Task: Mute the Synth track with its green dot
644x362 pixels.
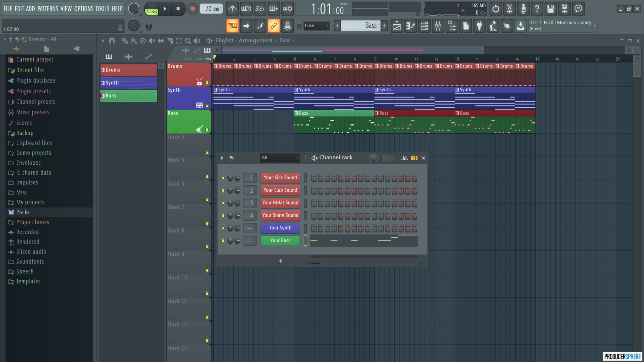Action: point(207,106)
